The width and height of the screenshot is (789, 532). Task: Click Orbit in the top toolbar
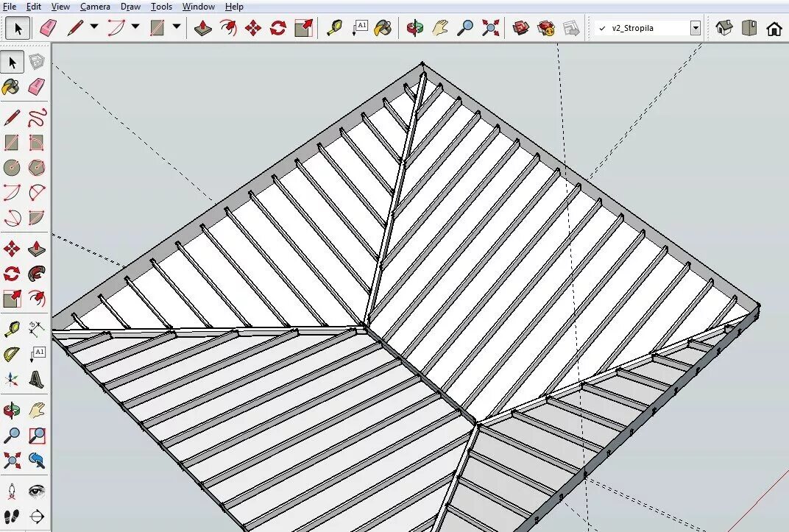tap(415, 28)
